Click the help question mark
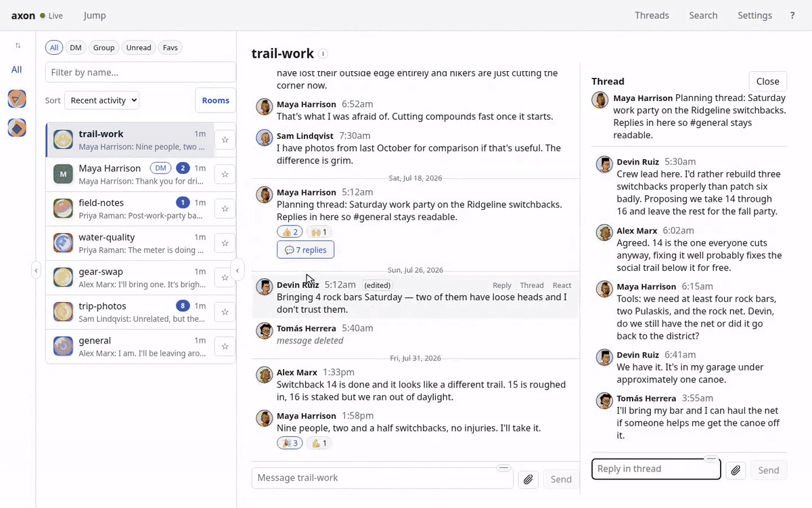The image size is (812, 508). point(792,16)
